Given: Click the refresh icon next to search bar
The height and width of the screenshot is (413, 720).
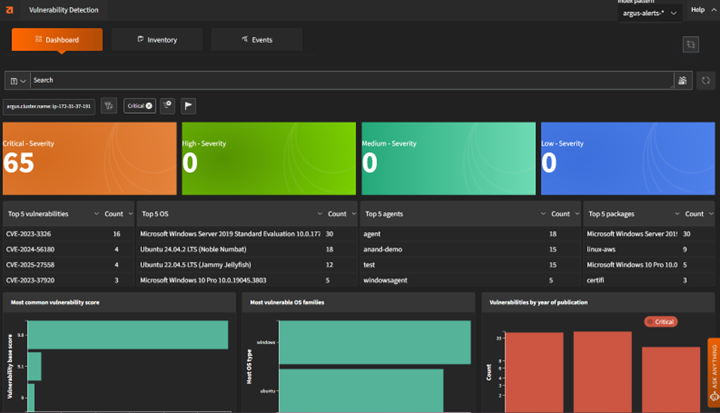Looking at the screenshot, I should pyautogui.click(x=705, y=80).
